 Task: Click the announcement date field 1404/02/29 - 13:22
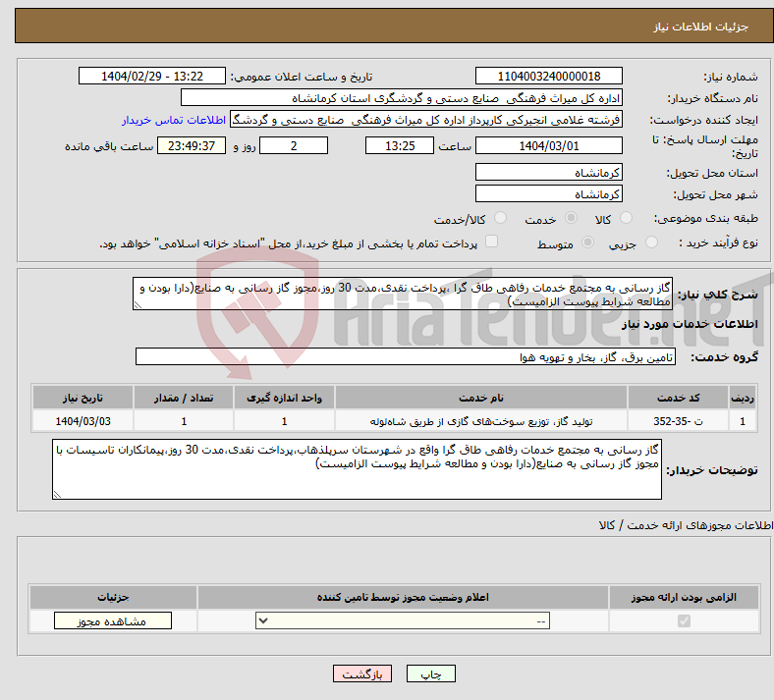152,76
